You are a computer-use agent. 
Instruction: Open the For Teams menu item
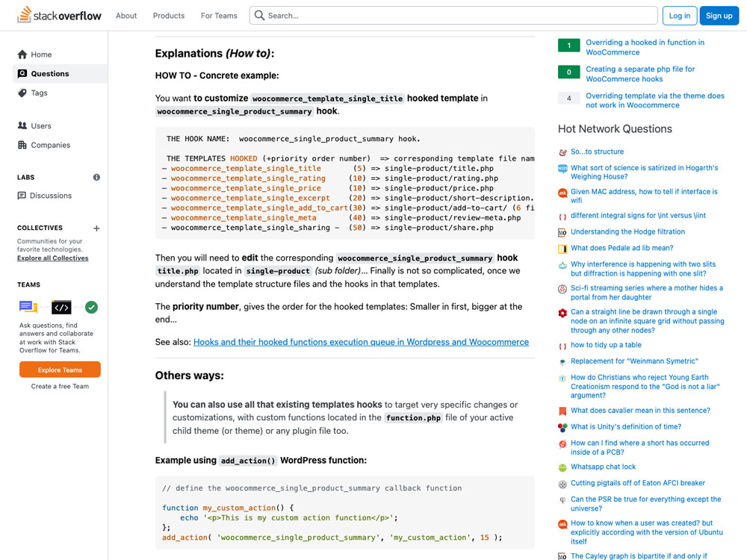coord(219,16)
